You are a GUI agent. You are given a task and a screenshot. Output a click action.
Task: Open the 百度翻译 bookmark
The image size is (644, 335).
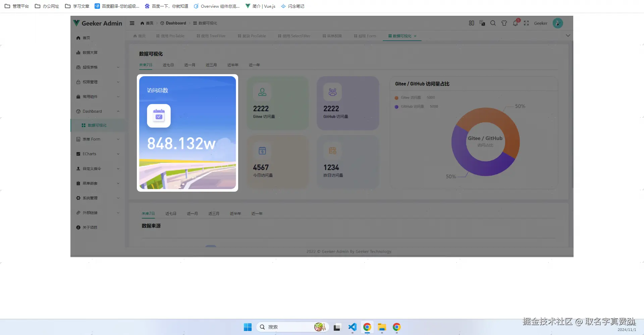coord(117,6)
